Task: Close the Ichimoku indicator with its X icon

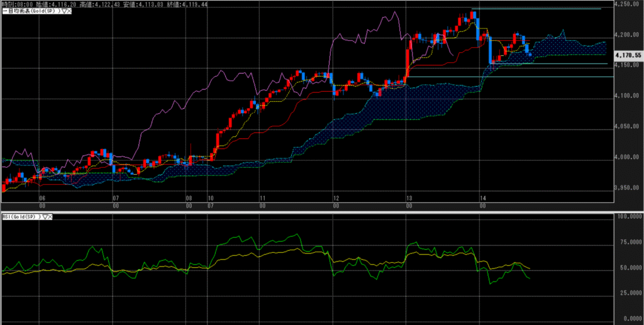Action: click(x=69, y=12)
